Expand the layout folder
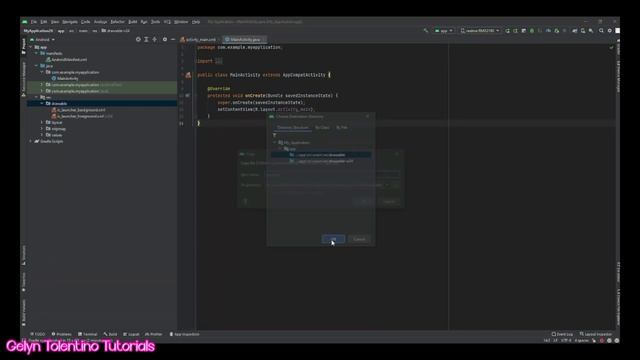 (42, 122)
